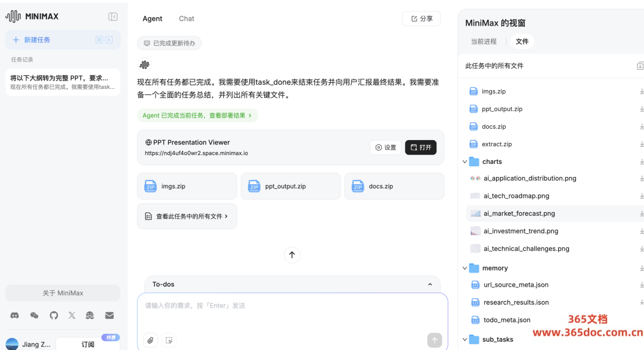The width and height of the screenshot is (644, 350).
Task: Click the scroll up arrow button
Action: click(x=292, y=255)
